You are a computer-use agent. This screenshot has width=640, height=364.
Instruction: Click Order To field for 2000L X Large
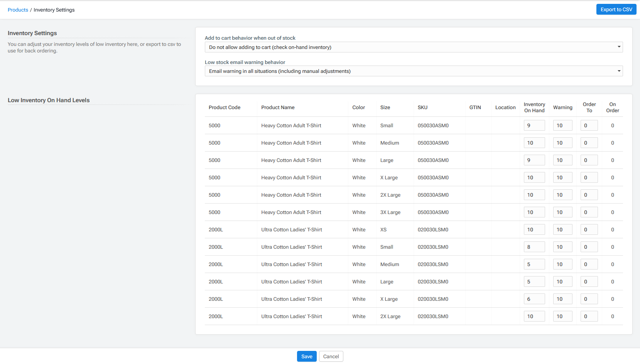coord(589,299)
